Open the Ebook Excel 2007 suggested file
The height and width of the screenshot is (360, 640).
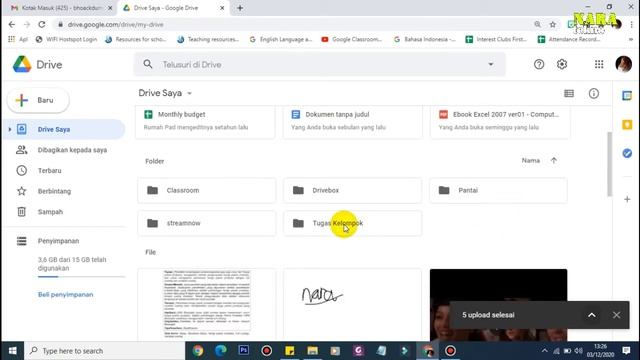click(500, 122)
